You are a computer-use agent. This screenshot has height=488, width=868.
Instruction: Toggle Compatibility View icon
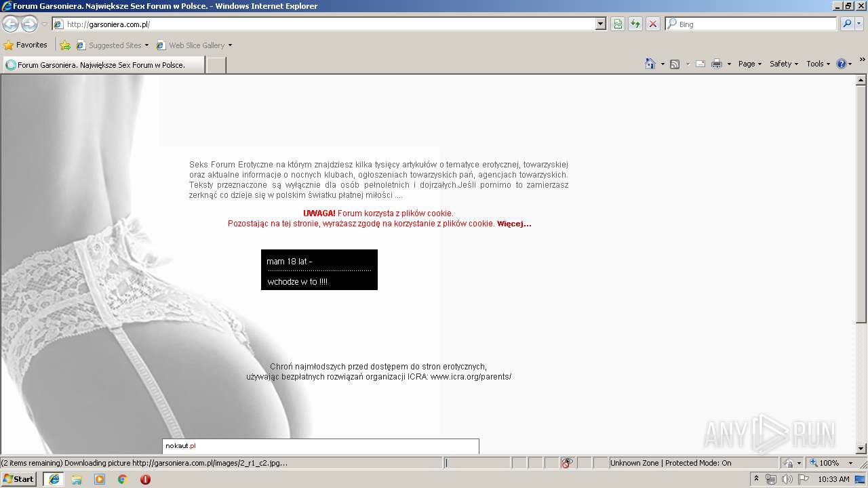coord(618,24)
